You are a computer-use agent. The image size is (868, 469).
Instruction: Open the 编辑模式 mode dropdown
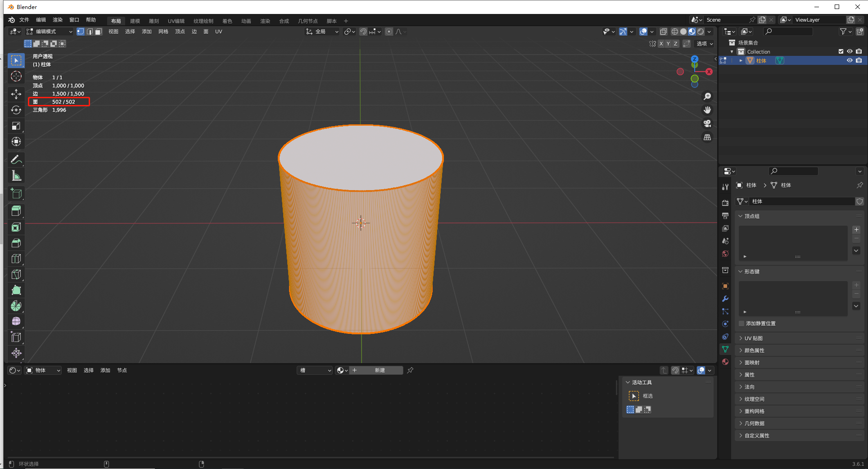49,32
